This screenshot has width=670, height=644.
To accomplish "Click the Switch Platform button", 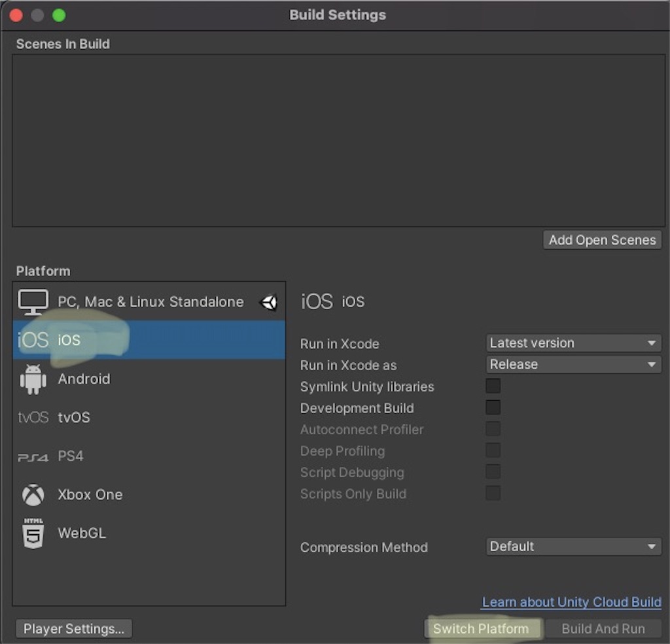I will (484, 628).
